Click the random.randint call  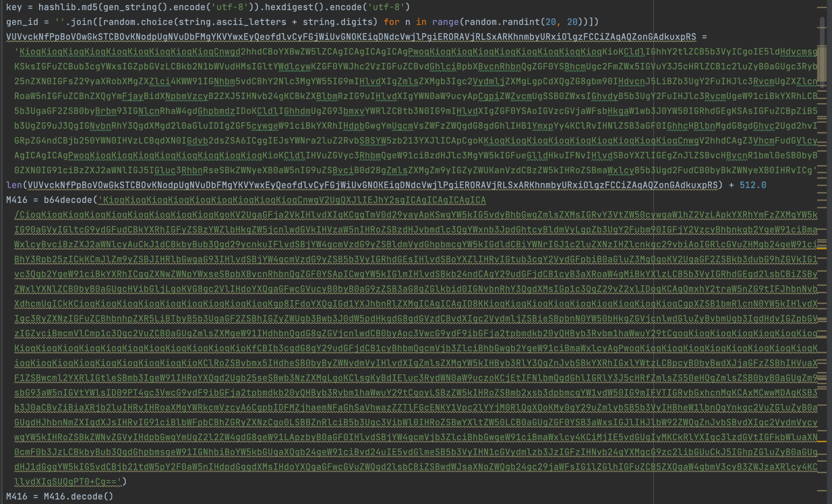click(502, 22)
